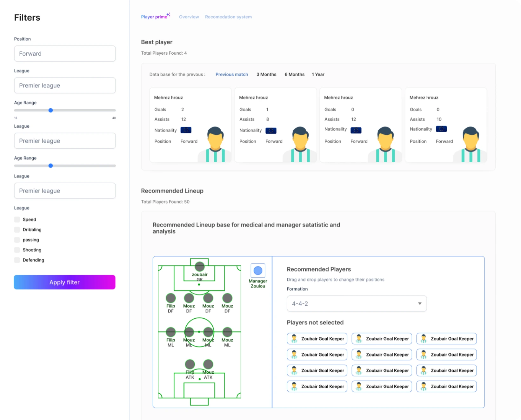This screenshot has width=521, height=420.
Task: Enable the Speed checkbox
Action: pyautogui.click(x=17, y=219)
